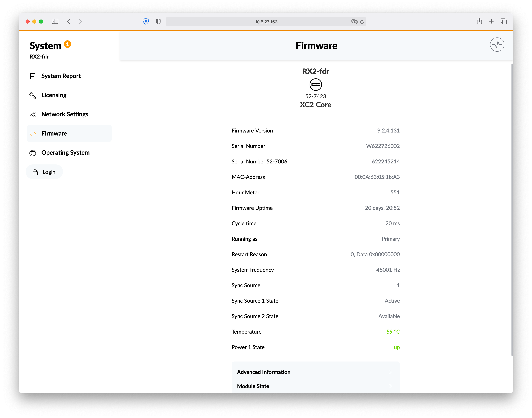Click the Hour Meter value 551
The width and height of the screenshot is (532, 418).
395,192
